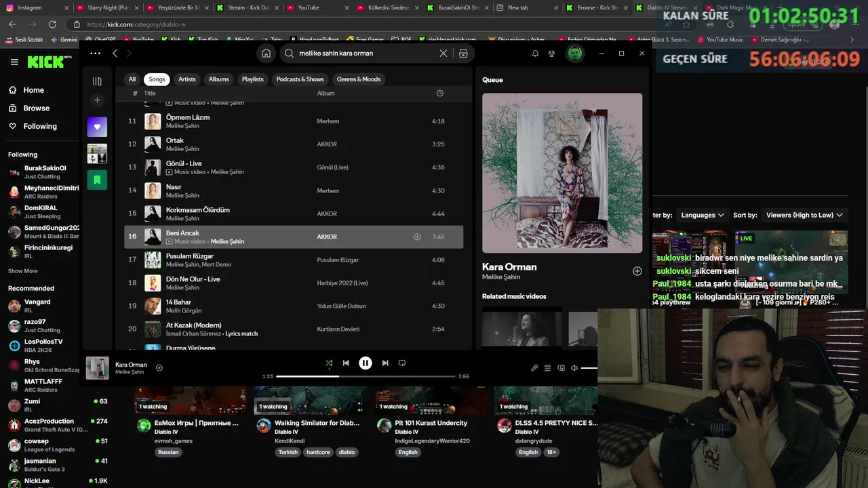Select the song Pusulam Rüzgar
This screenshot has width=868, height=488.
point(294,260)
